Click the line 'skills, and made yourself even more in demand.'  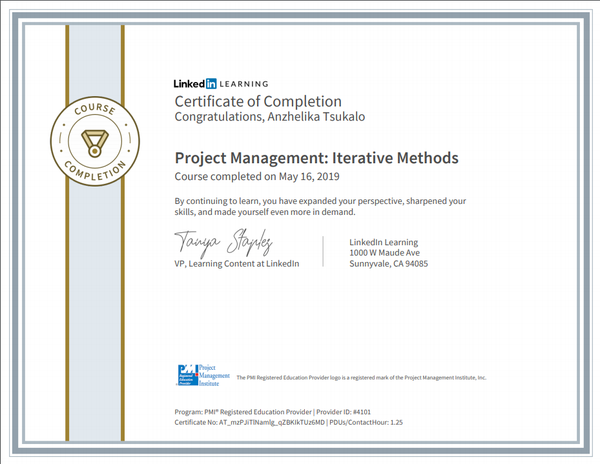pos(265,212)
